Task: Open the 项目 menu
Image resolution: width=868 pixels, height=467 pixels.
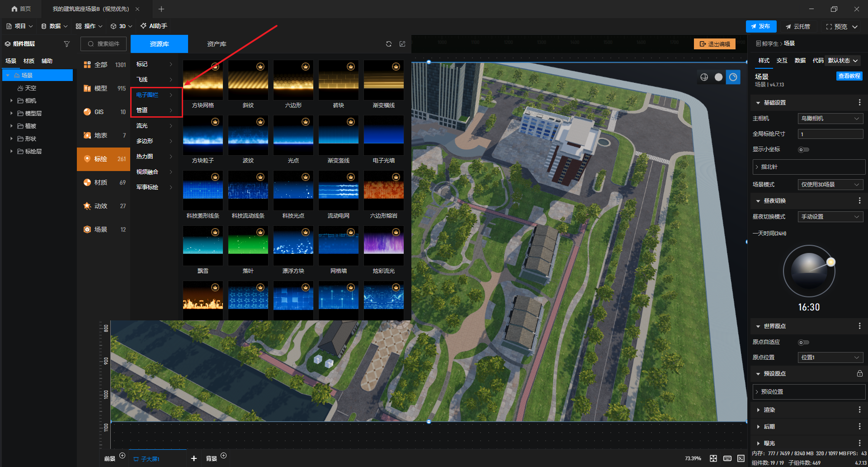Action: click(20, 26)
